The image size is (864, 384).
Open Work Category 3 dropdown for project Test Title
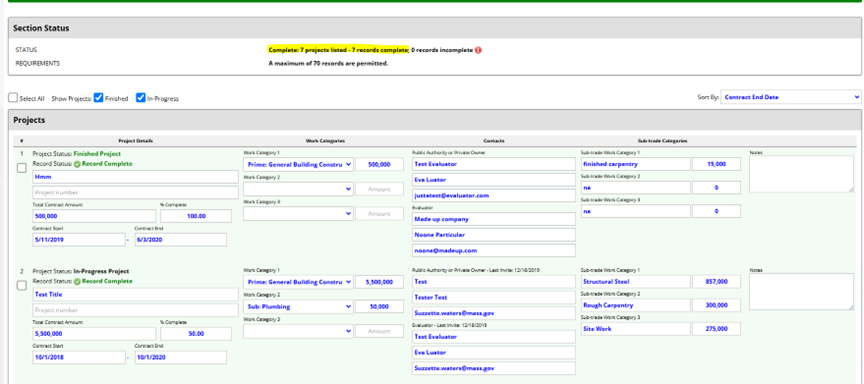[x=298, y=331]
